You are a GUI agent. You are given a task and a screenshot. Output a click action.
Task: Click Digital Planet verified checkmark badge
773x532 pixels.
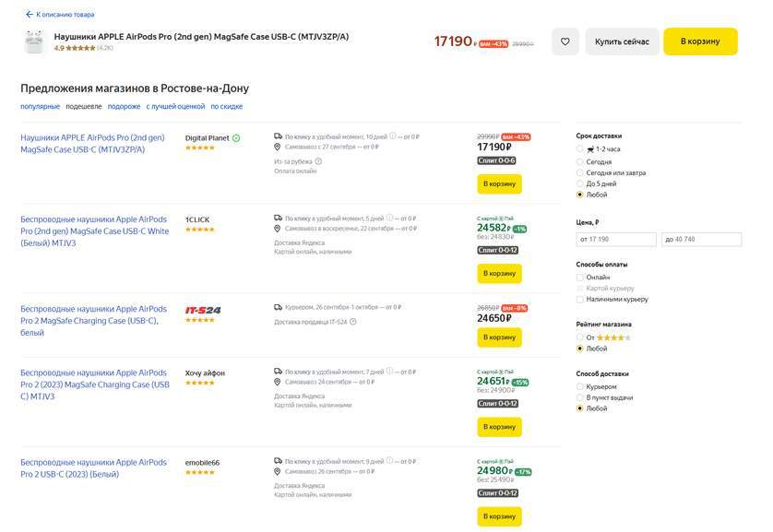236,138
